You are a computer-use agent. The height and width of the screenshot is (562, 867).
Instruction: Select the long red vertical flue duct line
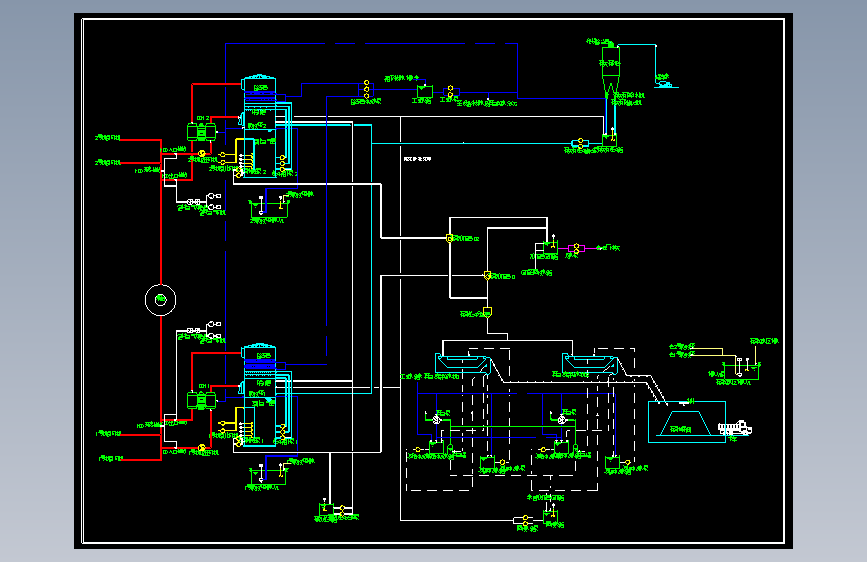pyautogui.click(x=161, y=299)
